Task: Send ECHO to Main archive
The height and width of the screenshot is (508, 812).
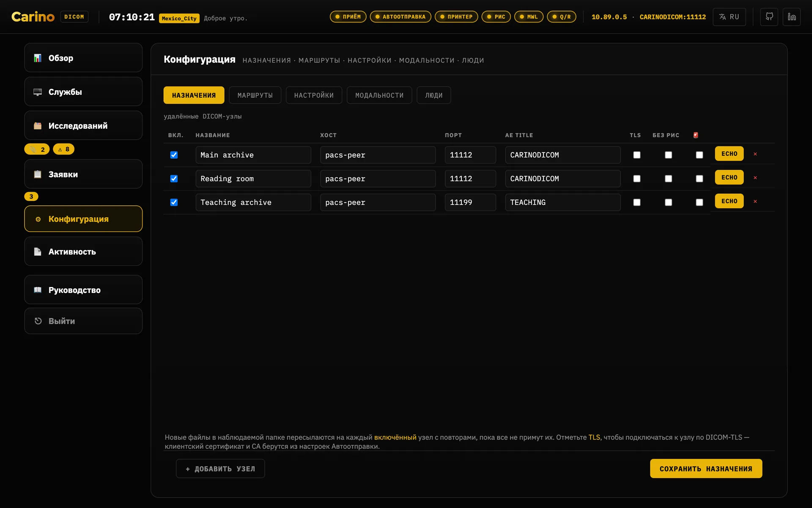Action: point(729,154)
